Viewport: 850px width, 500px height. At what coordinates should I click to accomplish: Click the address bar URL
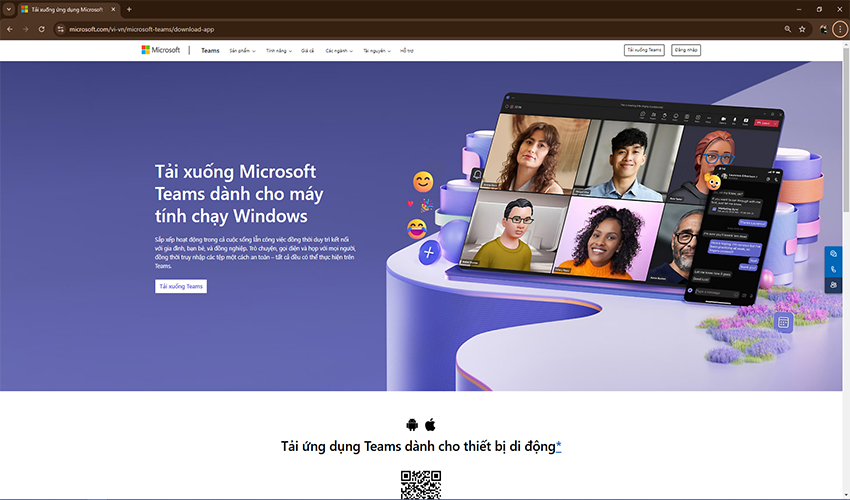point(141,29)
